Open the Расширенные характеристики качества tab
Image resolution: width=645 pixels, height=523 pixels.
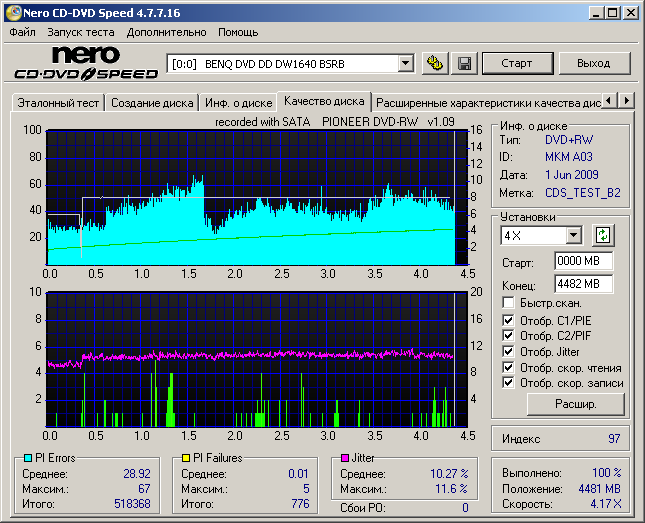tap(488, 103)
